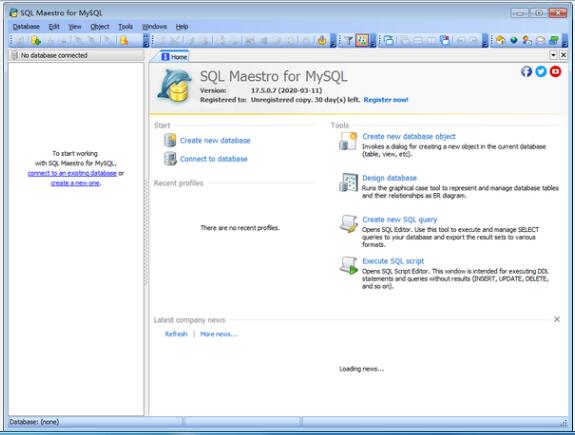
Task: Click the yellow power-style toolbar icon
Action: (x=322, y=40)
